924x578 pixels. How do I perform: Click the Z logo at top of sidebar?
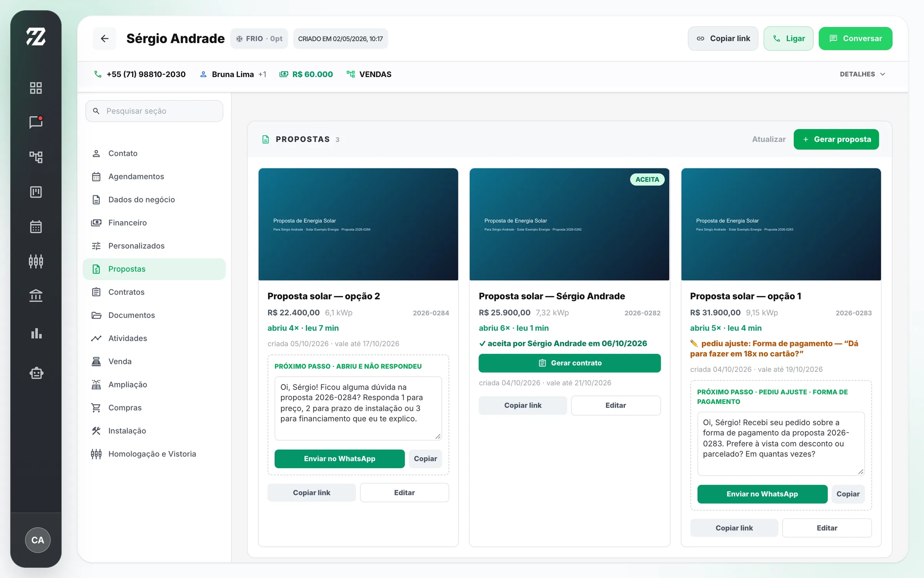pos(36,37)
